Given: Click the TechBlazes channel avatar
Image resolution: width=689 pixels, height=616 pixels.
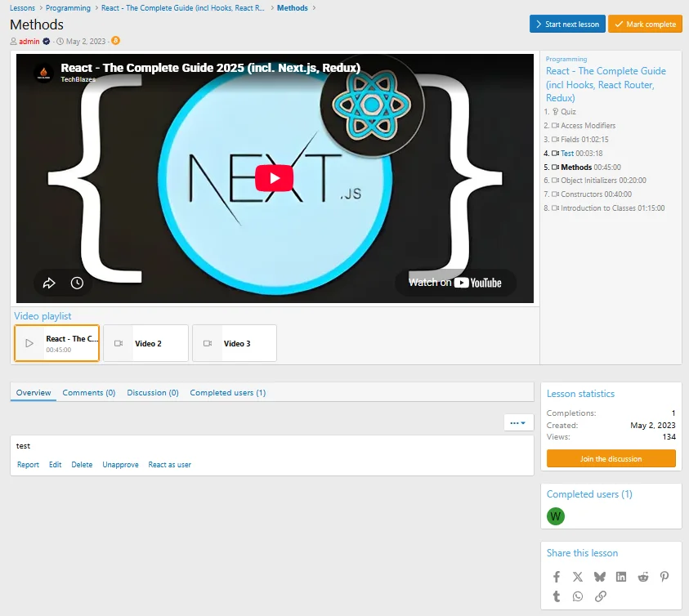Looking at the screenshot, I should (x=43, y=72).
